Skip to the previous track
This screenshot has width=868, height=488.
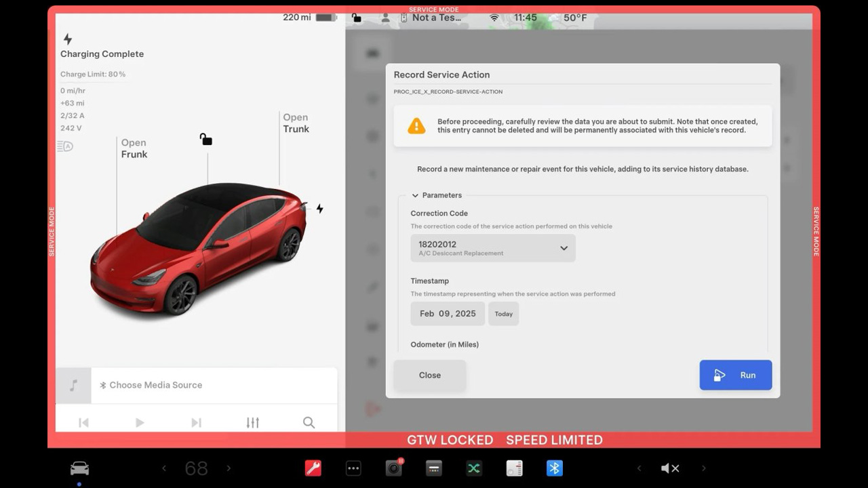[83, 422]
